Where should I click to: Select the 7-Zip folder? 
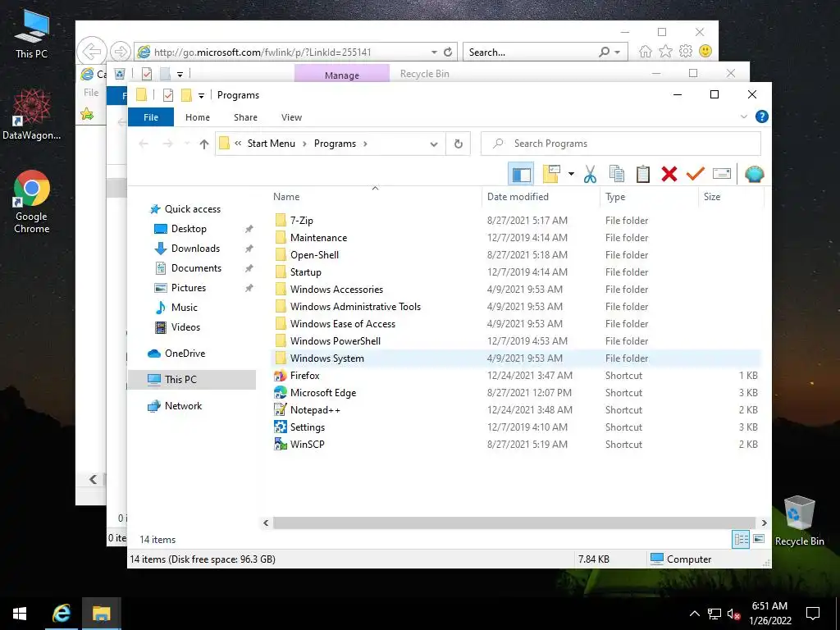coord(302,220)
